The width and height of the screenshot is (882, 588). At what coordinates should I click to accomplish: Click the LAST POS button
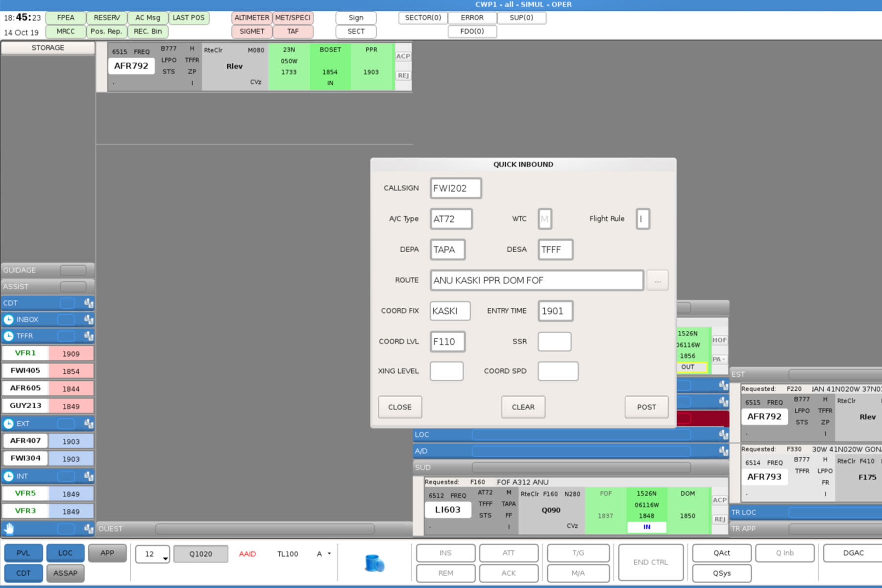click(x=189, y=18)
